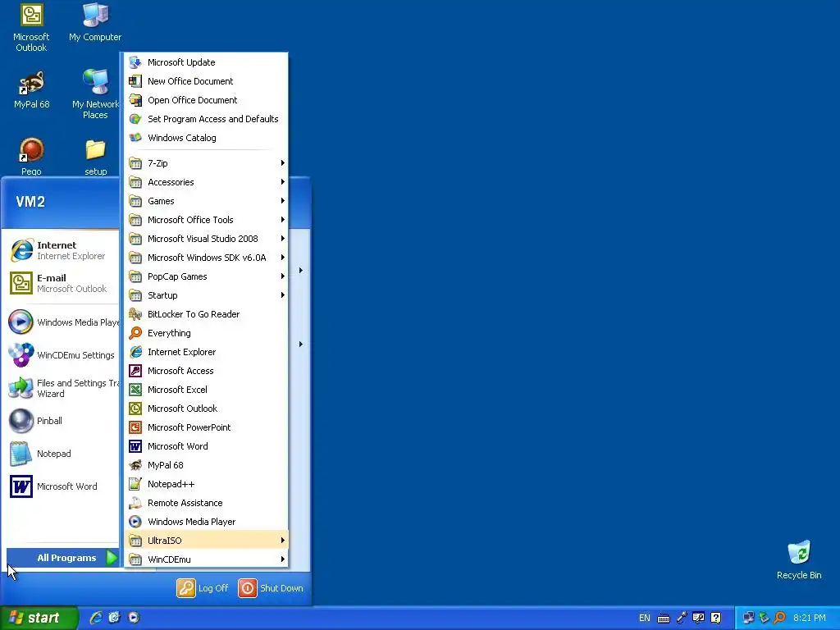Expand the WinCDEmu submenu arrow
840x630 pixels.
point(282,559)
